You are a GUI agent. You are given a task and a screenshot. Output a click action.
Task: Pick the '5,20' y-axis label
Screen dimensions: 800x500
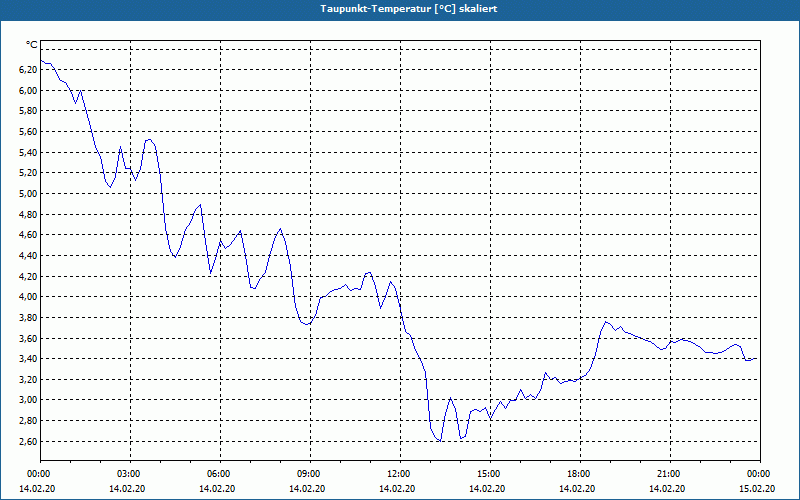click(29, 172)
